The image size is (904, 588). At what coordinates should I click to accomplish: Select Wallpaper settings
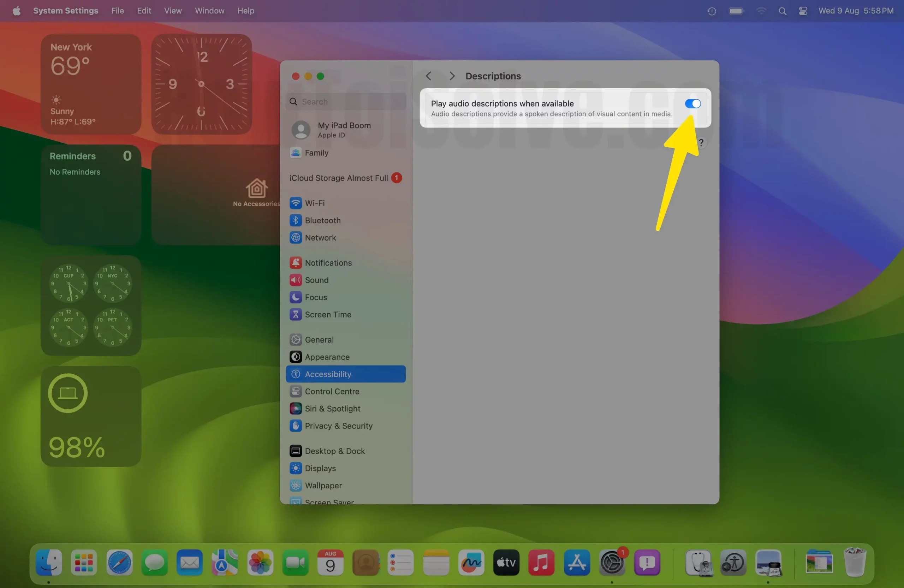[x=323, y=486]
